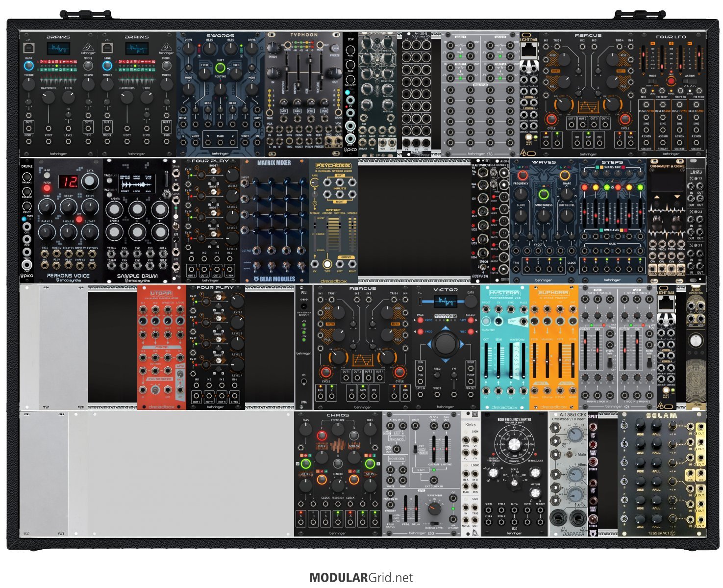Click the ROUTING knob on Swords
The width and height of the screenshot is (723, 588).
pyautogui.click(x=220, y=89)
